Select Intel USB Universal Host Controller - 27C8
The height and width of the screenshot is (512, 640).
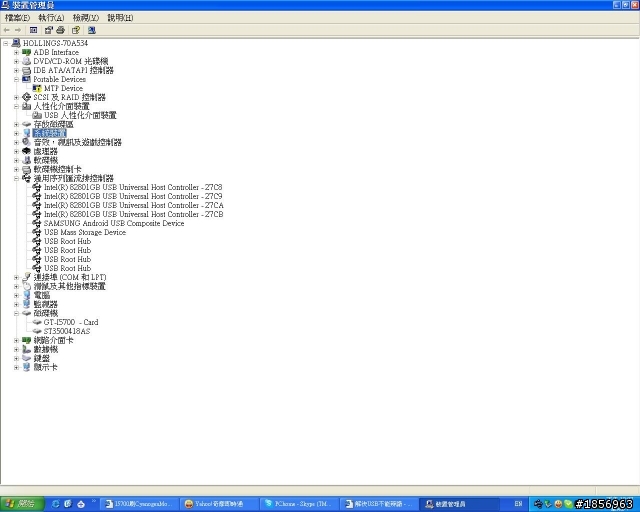click(x=133, y=187)
